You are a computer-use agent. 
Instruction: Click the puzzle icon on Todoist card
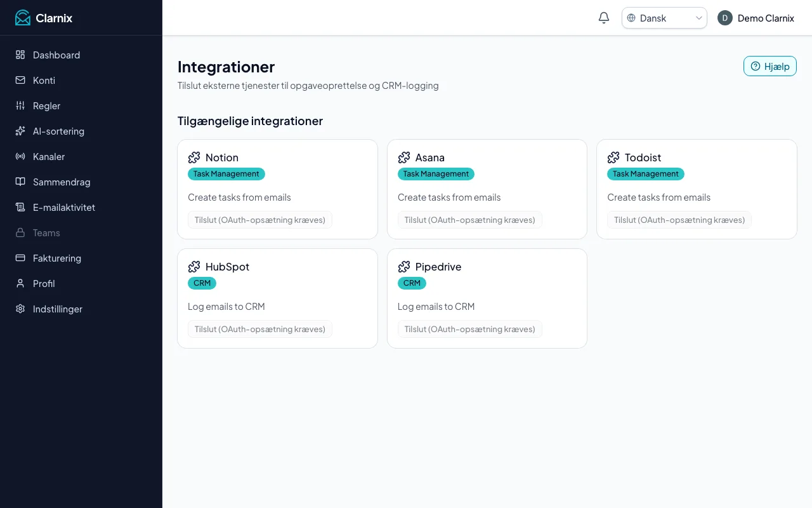pyautogui.click(x=613, y=157)
